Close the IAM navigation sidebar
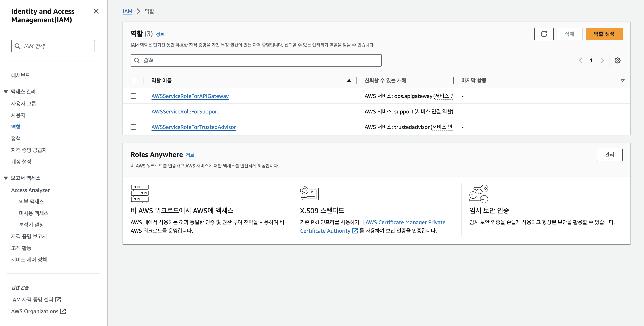Screen dimensions: 644x326 96,11
